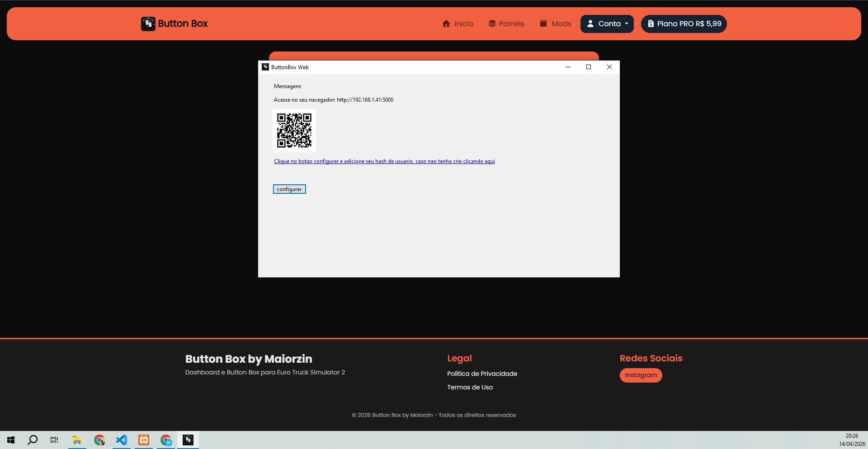Click the 'Redes Sociais' footer heading

click(x=651, y=358)
